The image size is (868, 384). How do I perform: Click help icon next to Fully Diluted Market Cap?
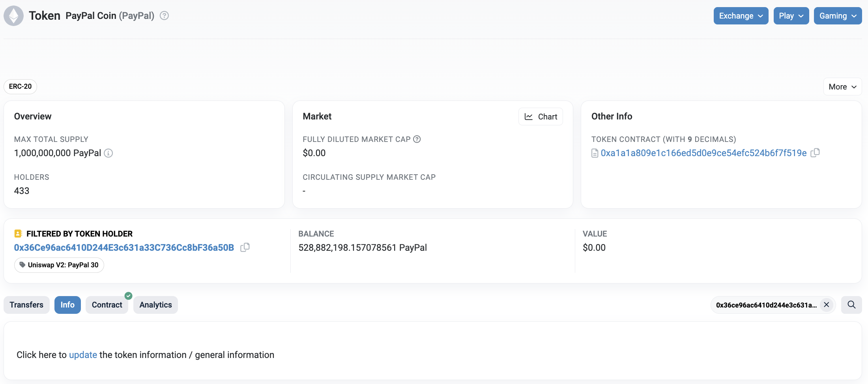417,139
